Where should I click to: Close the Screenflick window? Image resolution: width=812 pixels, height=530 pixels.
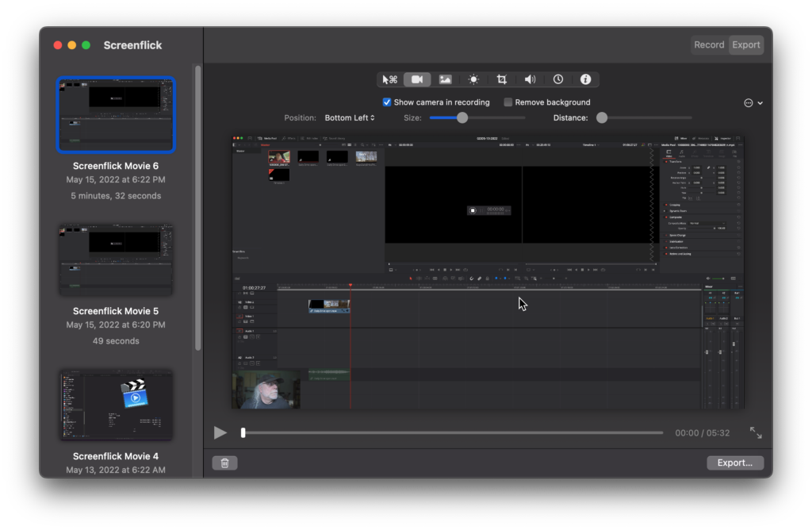pyautogui.click(x=57, y=45)
